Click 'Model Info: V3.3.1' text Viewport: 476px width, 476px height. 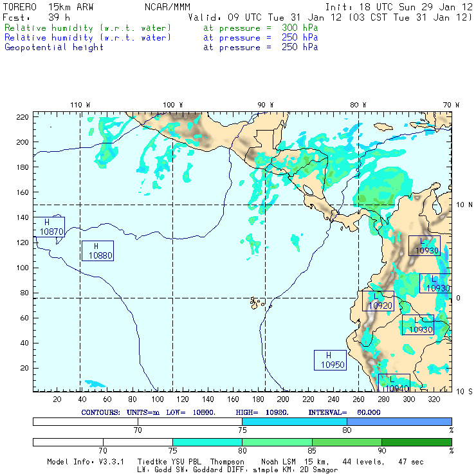pyautogui.click(x=86, y=462)
